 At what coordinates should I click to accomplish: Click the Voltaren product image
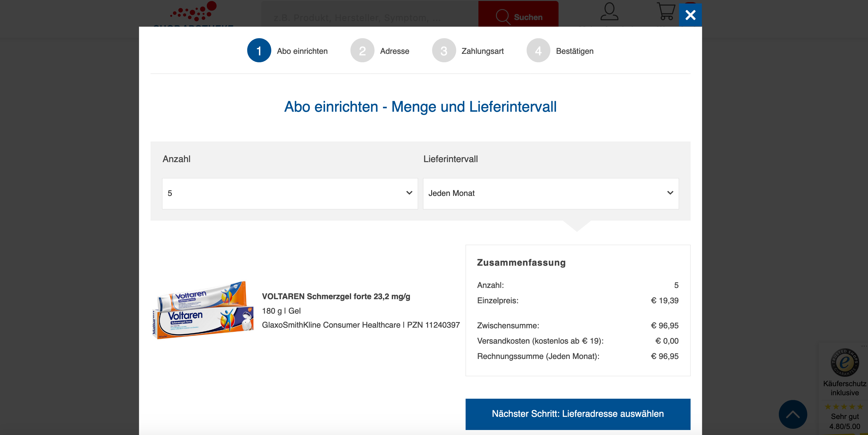click(x=203, y=310)
